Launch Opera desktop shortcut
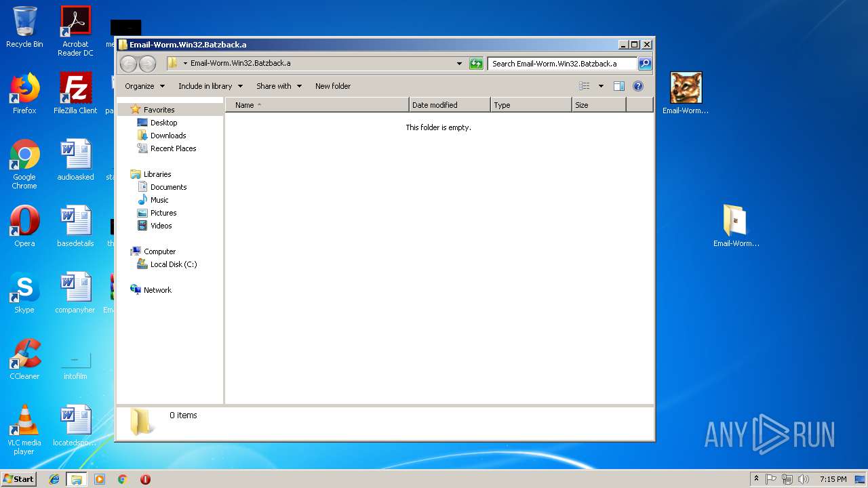 click(x=24, y=226)
